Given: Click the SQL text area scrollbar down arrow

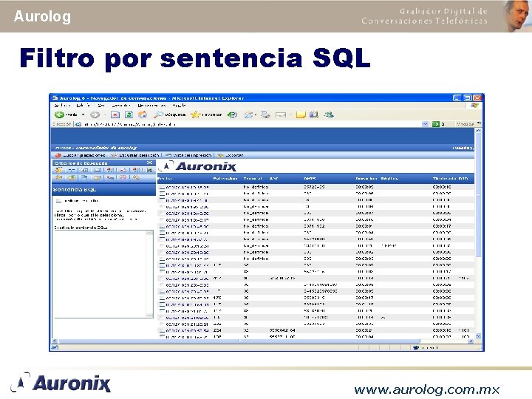Looking at the screenshot, I should (x=149, y=315).
